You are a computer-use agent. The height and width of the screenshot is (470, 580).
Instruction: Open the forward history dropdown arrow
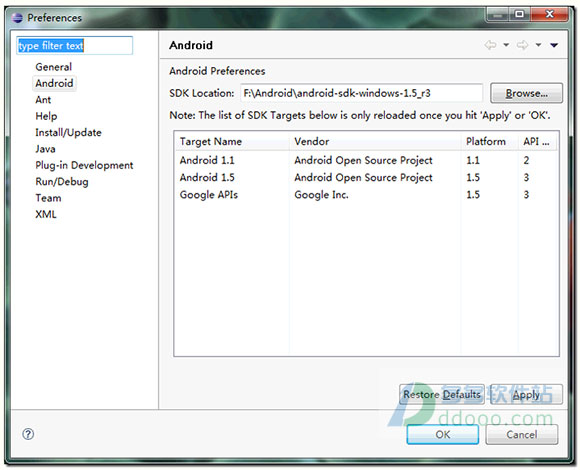pos(538,45)
